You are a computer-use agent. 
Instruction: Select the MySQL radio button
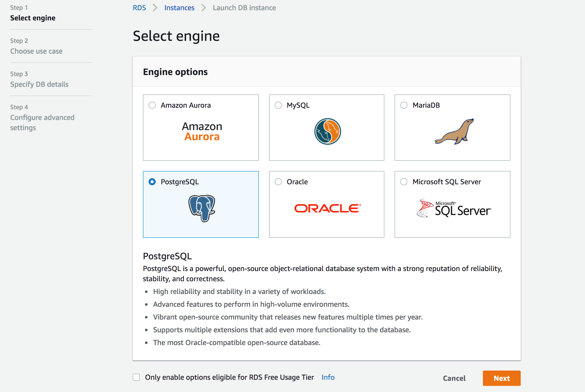pyautogui.click(x=278, y=105)
